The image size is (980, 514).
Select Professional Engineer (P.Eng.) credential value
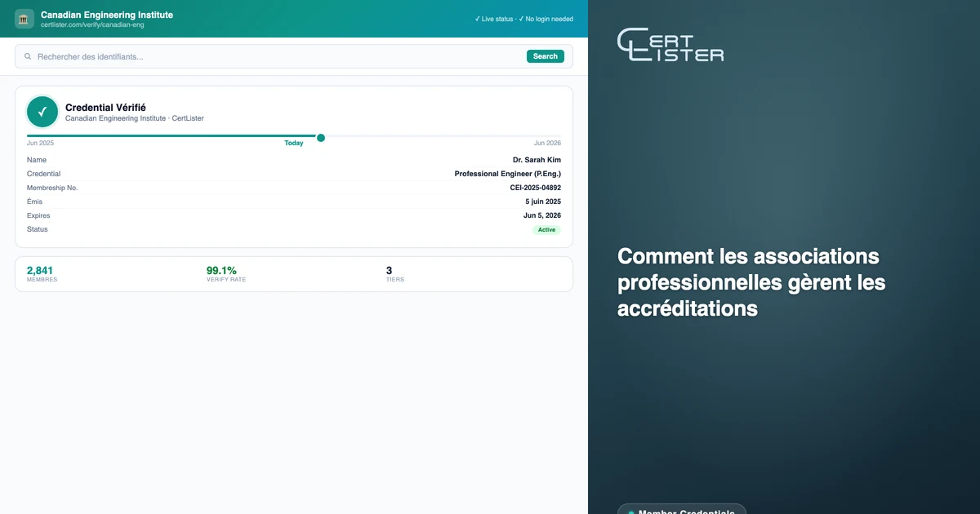[508, 174]
